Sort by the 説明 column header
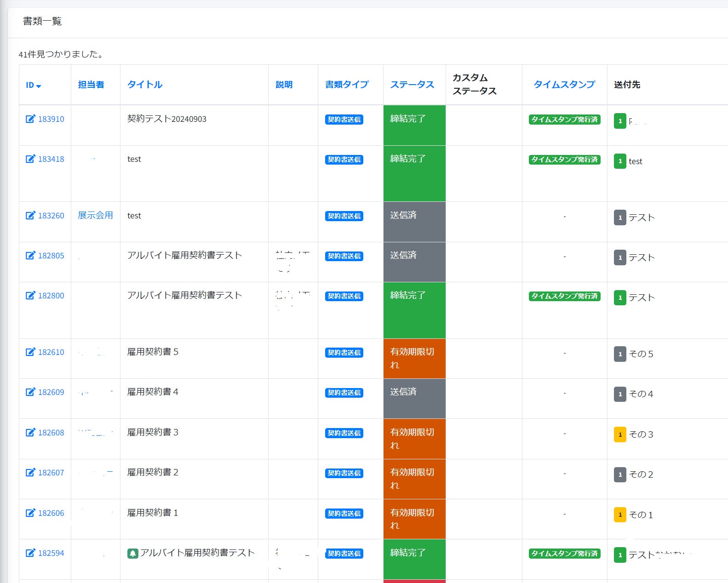The height and width of the screenshot is (583, 728). point(284,85)
